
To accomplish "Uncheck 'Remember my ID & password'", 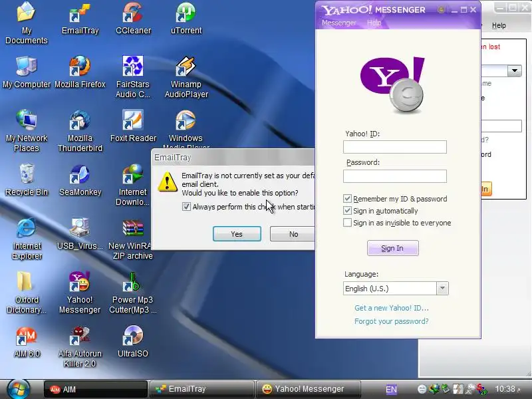I will coord(347,198).
